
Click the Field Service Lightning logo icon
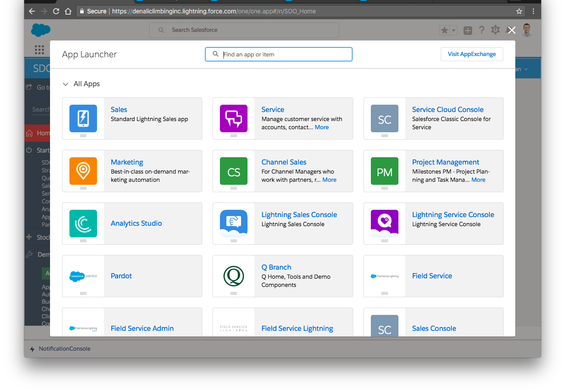coord(234,328)
